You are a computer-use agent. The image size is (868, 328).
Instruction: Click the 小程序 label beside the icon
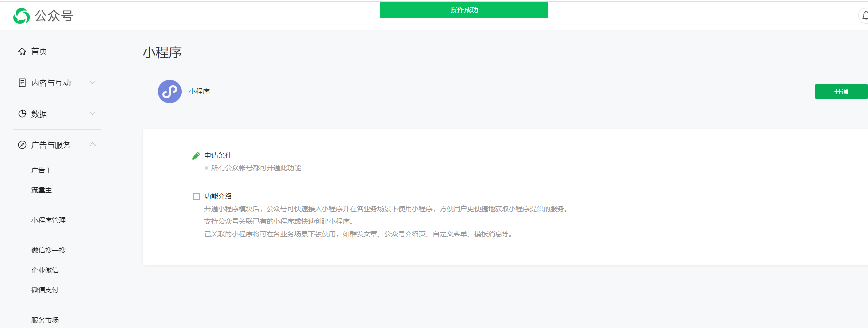(199, 91)
